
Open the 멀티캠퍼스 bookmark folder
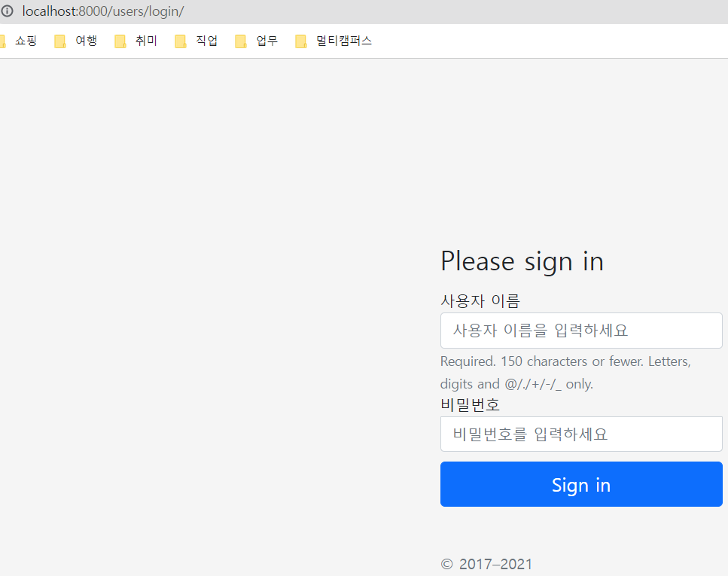pos(334,41)
